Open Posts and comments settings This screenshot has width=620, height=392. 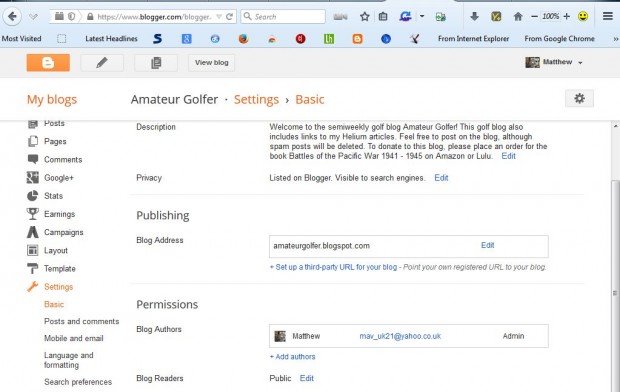pos(81,321)
